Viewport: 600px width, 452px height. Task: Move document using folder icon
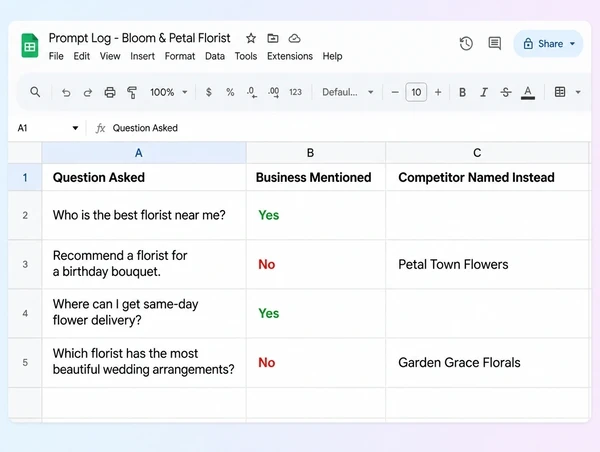coord(273,38)
